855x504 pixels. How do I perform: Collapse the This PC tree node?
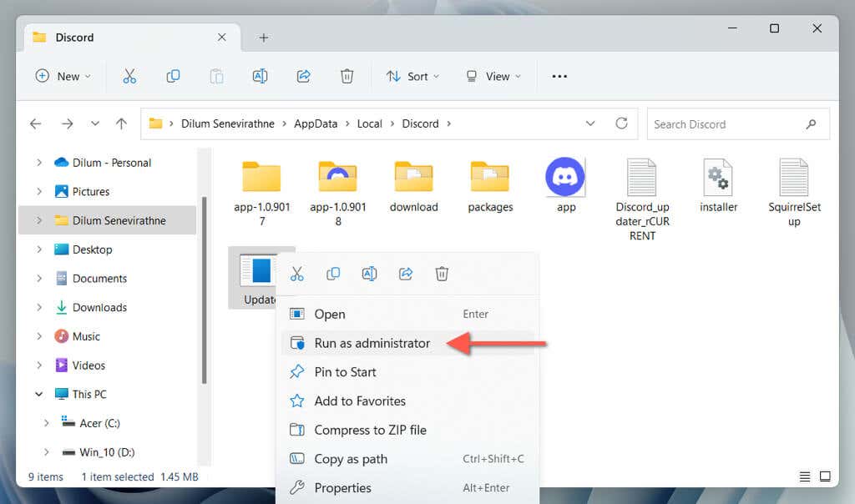click(x=38, y=394)
